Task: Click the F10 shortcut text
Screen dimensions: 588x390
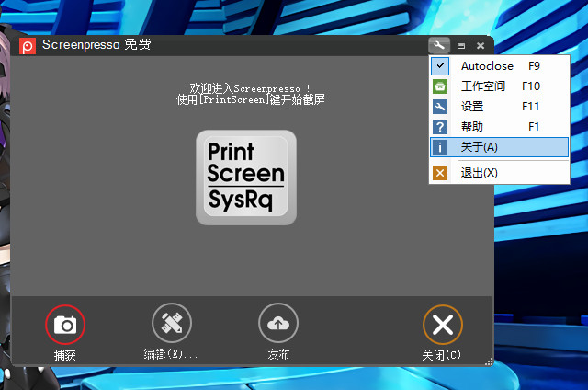Action: pyautogui.click(x=531, y=86)
